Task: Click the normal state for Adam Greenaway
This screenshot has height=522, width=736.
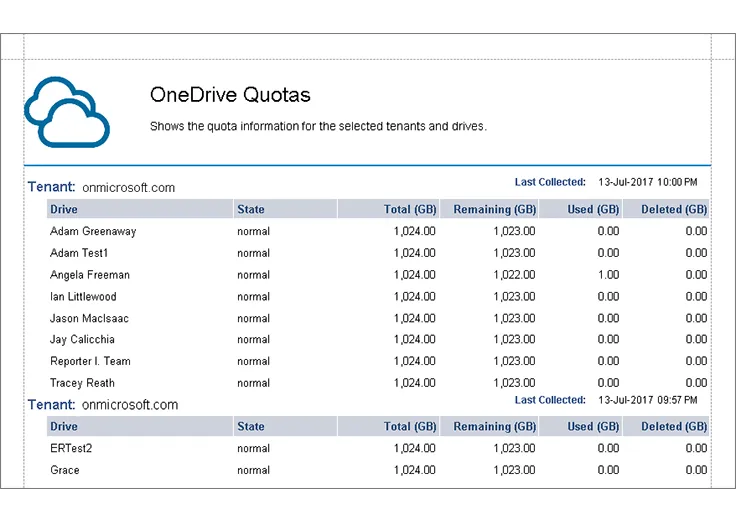Action: [x=253, y=231]
